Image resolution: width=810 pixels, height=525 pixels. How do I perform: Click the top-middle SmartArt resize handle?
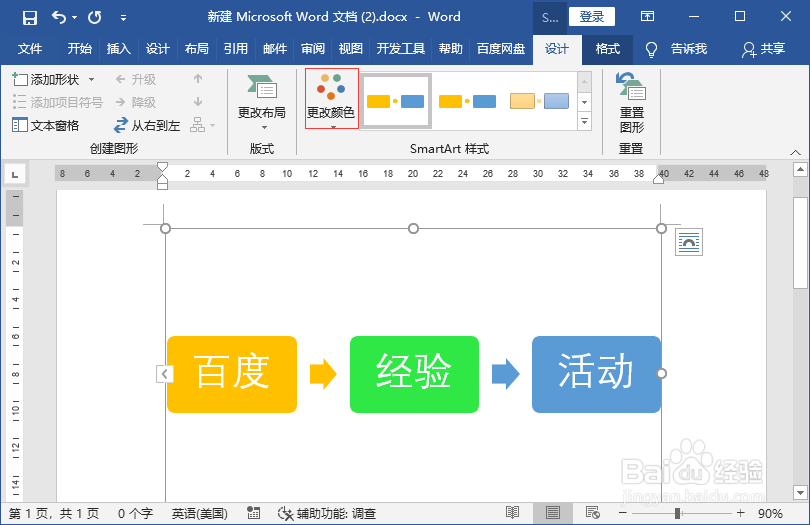point(413,228)
